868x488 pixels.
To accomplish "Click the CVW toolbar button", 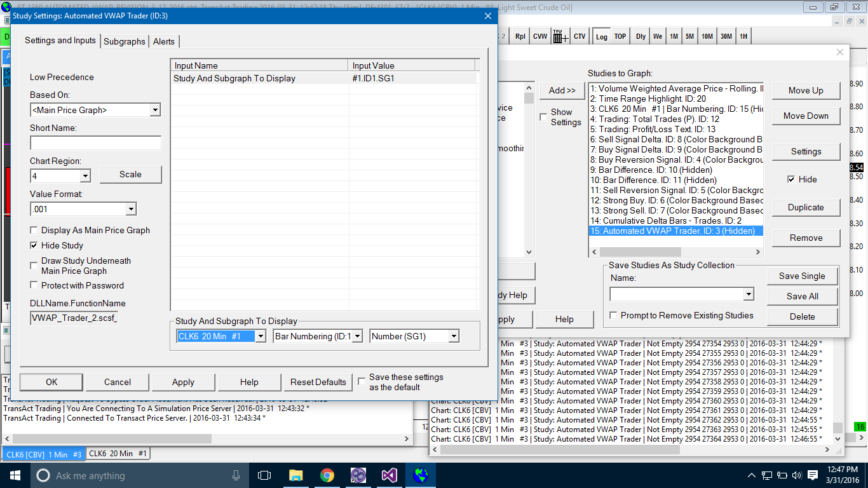I will [540, 36].
